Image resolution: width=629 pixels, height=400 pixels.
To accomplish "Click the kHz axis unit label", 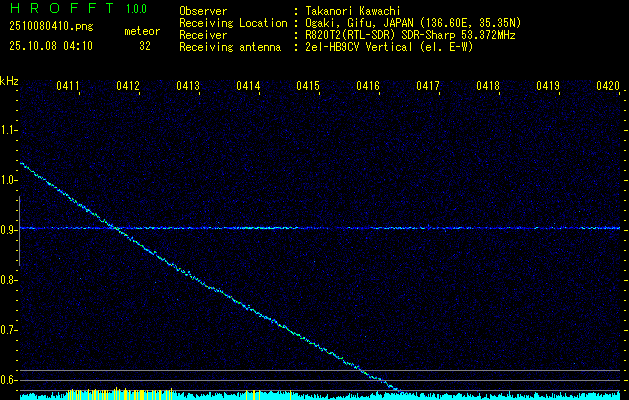I will click(x=10, y=80).
